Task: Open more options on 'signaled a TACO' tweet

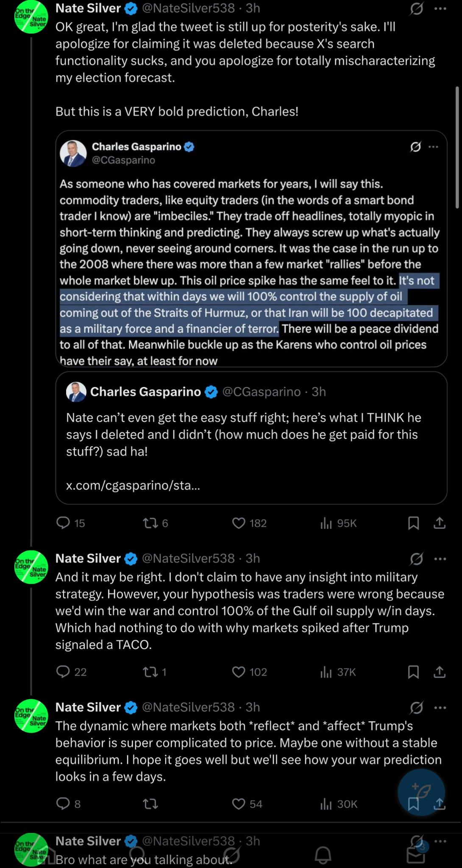Action: click(x=440, y=559)
